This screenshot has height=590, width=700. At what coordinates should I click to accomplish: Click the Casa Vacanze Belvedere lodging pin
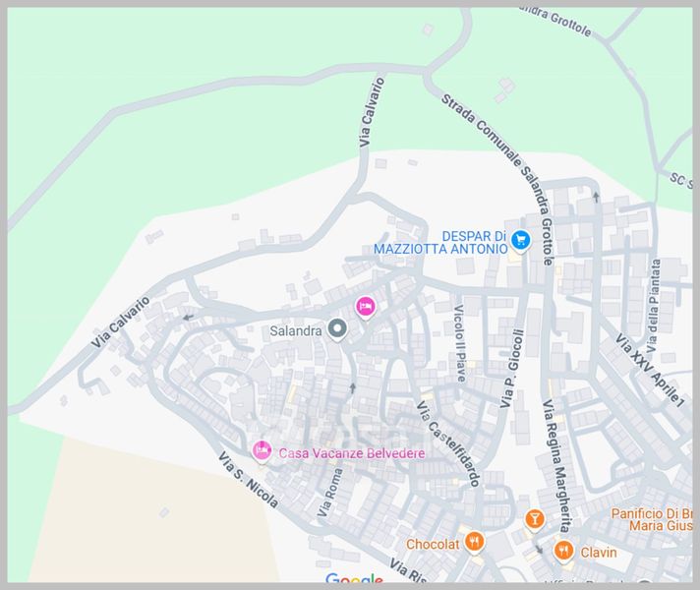pyautogui.click(x=262, y=451)
